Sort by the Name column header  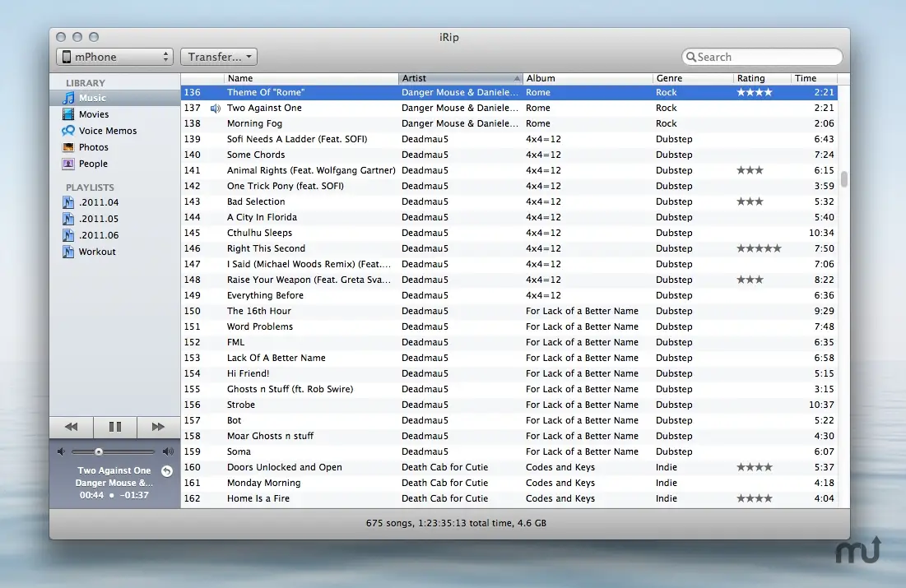tap(311, 78)
